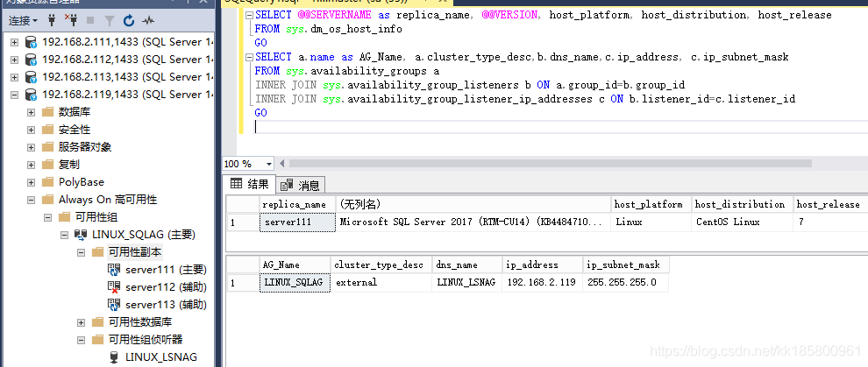Viewport: 868px width, 367px height.
Task: Open the 100 % zoom dropdown
Action: coord(269,164)
